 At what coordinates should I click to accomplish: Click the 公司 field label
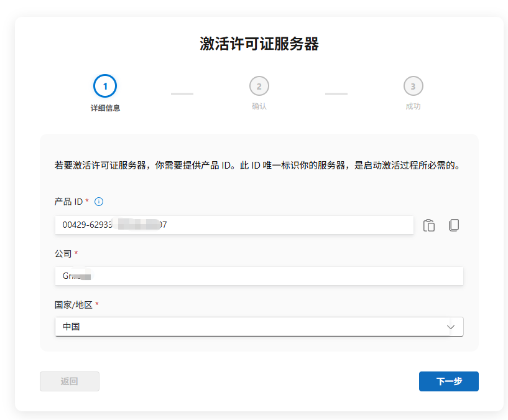63,254
